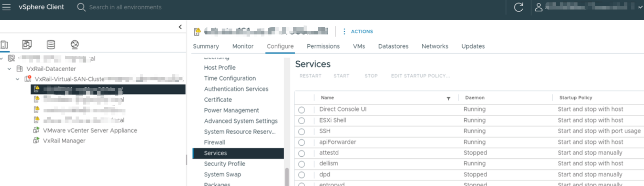
Task: Open Firewall settings
Action: tap(215, 142)
